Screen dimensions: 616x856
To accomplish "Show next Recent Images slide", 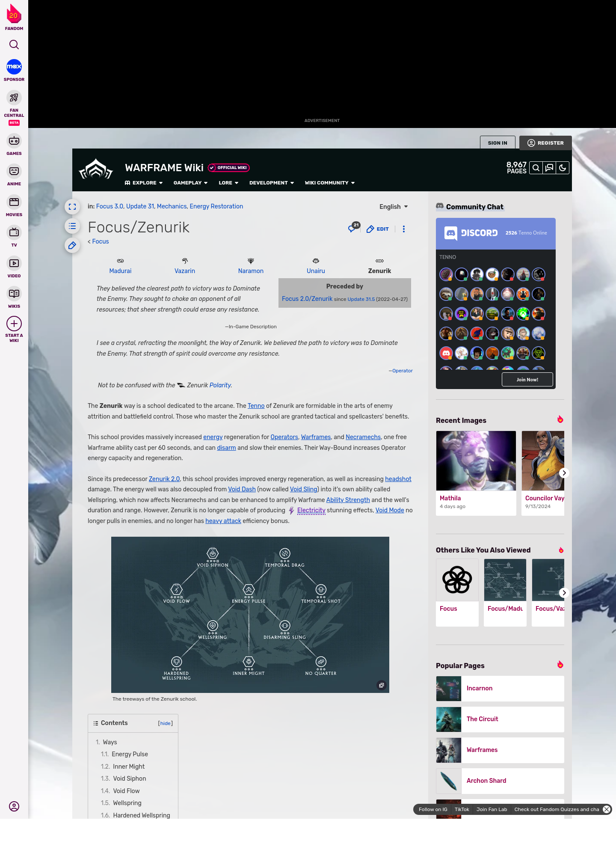I will tap(564, 473).
